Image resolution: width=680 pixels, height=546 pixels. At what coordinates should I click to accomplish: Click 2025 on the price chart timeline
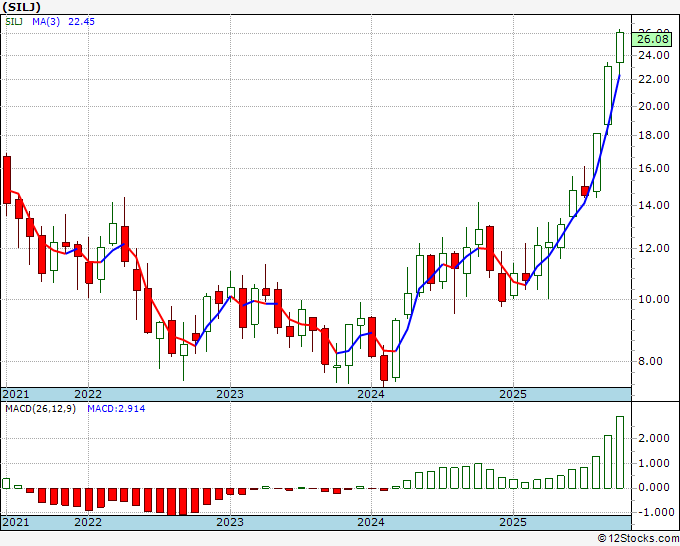(x=513, y=394)
